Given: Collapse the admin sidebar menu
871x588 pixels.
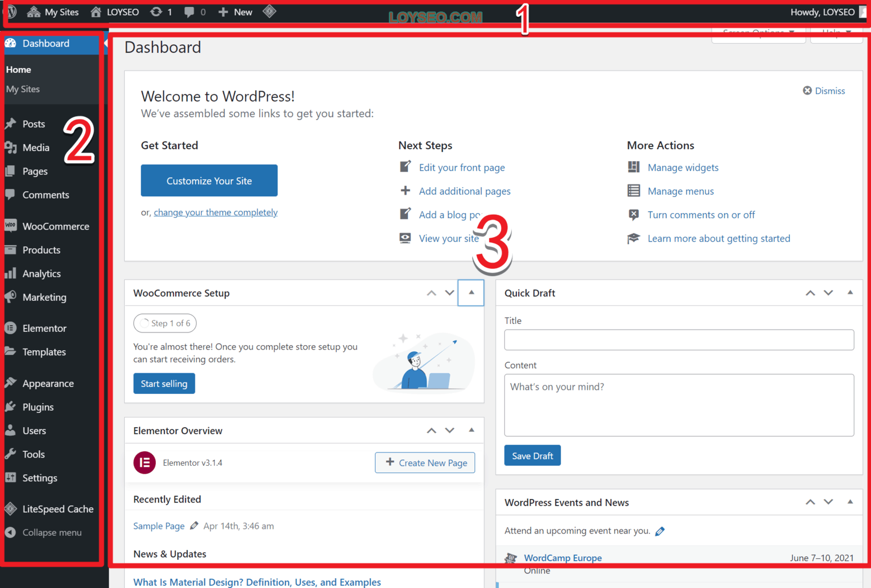Looking at the screenshot, I should click(52, 532).
